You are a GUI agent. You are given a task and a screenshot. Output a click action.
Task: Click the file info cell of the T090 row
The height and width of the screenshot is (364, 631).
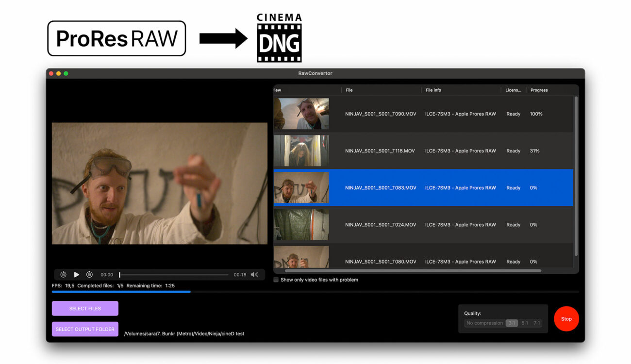(x=461, y=114)
